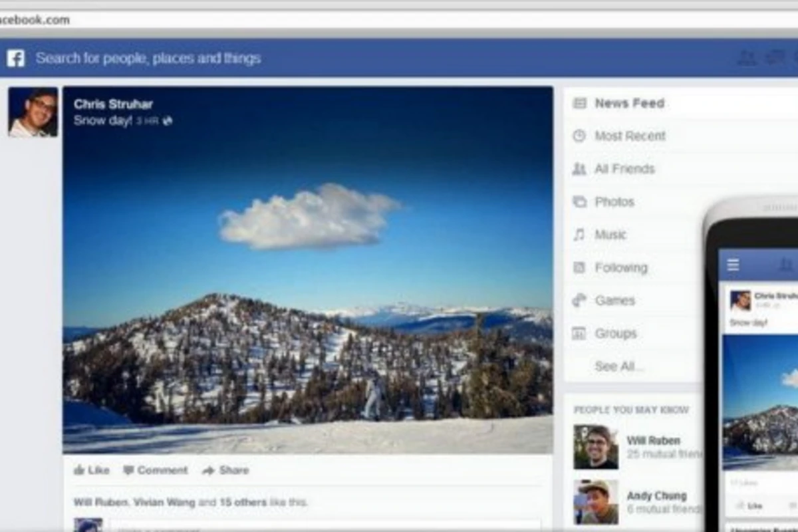Open Andy Chung's suggested friend photo
This screenshot has width=798, height=532.
coord(596,502)
